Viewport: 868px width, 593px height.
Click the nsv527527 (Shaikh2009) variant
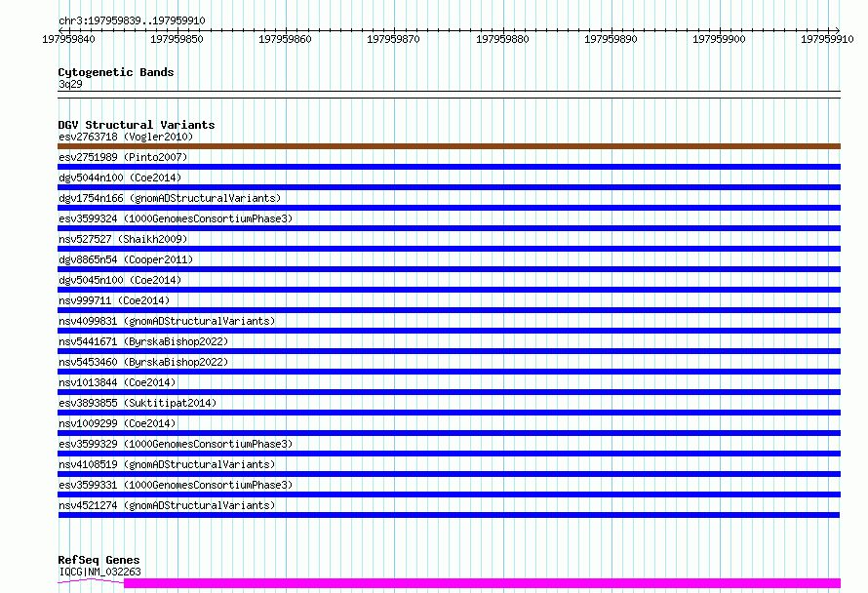tap(123, 239)
